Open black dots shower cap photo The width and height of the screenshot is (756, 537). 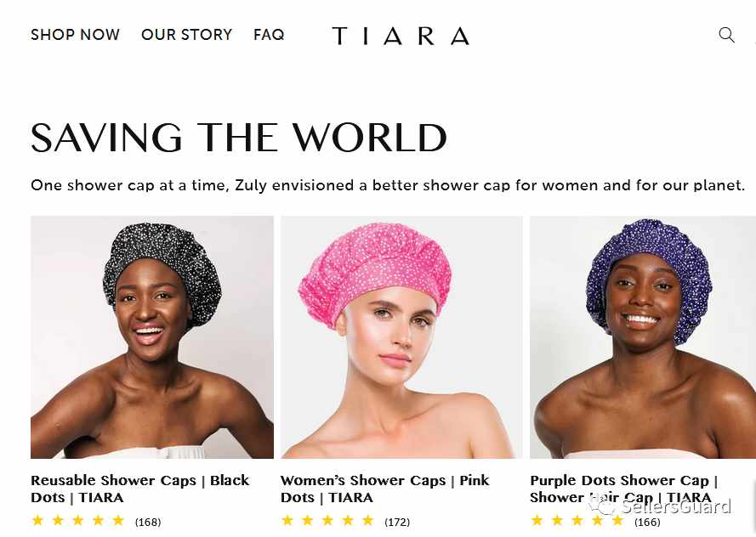[152, 337]
